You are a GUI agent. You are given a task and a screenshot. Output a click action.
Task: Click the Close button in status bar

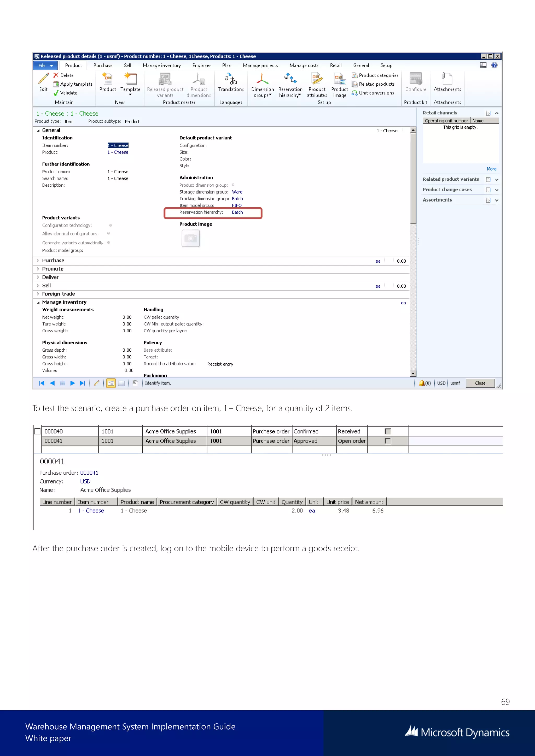click(480, 383)
